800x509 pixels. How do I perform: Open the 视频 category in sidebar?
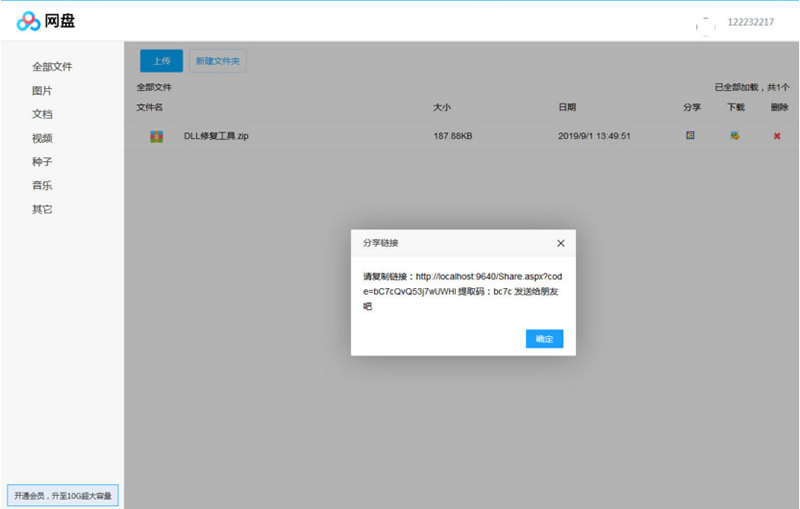[x=42, y=138]
